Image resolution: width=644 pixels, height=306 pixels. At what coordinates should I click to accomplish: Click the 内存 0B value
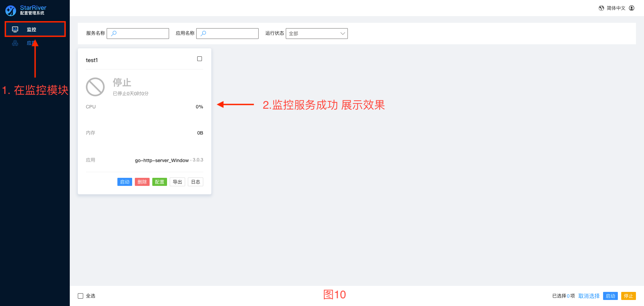pos(200,133)
